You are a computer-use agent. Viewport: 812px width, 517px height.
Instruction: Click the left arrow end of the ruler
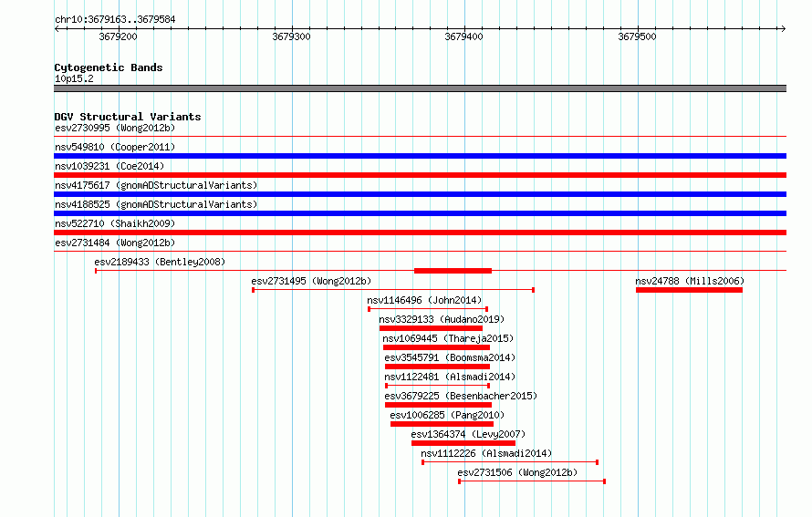click(57, 28)
